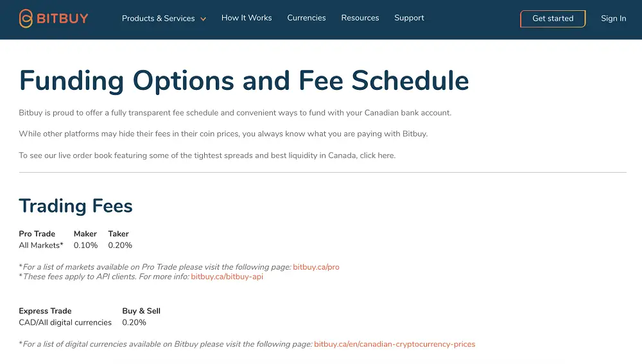Click the Funding Options and Fee Schedule heading
Viewport: 642px width, 364px height.
244,81
